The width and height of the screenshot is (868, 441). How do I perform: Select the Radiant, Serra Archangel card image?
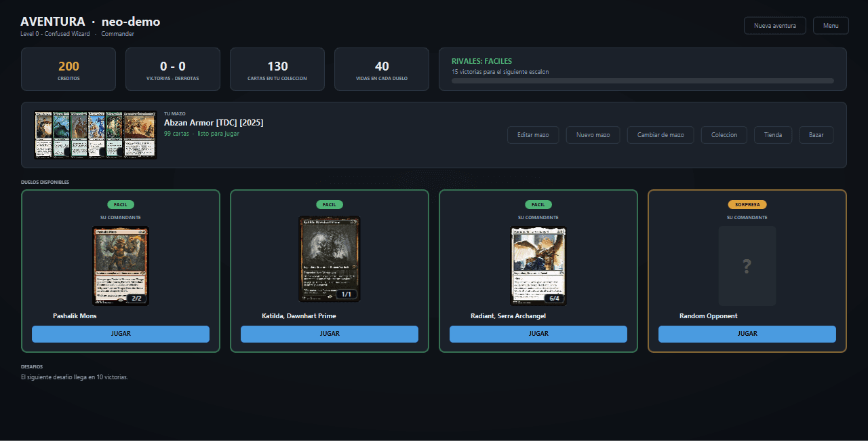[x=538, y=266]
